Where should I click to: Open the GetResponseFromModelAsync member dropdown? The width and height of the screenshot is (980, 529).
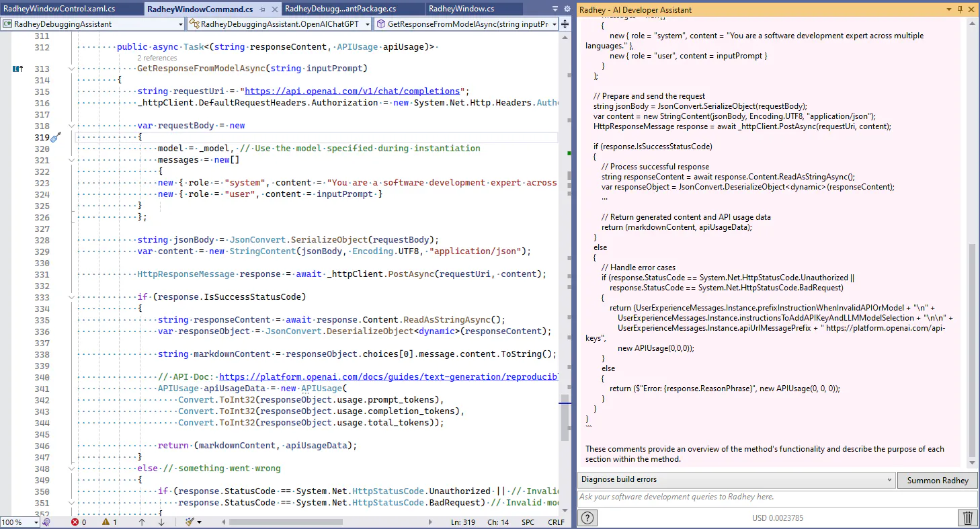(x=466, y=24)
